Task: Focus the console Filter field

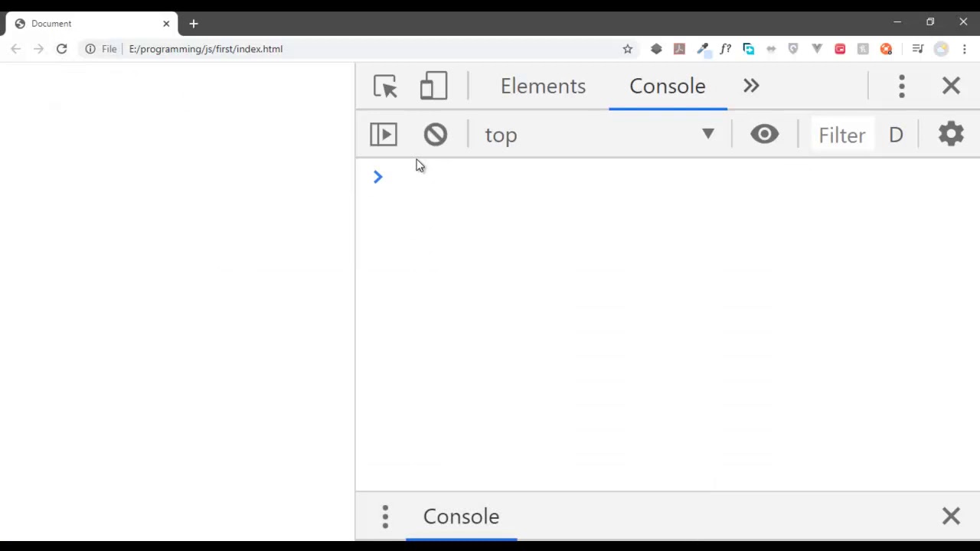Action: pyautogui.click(x=841, y=135)
